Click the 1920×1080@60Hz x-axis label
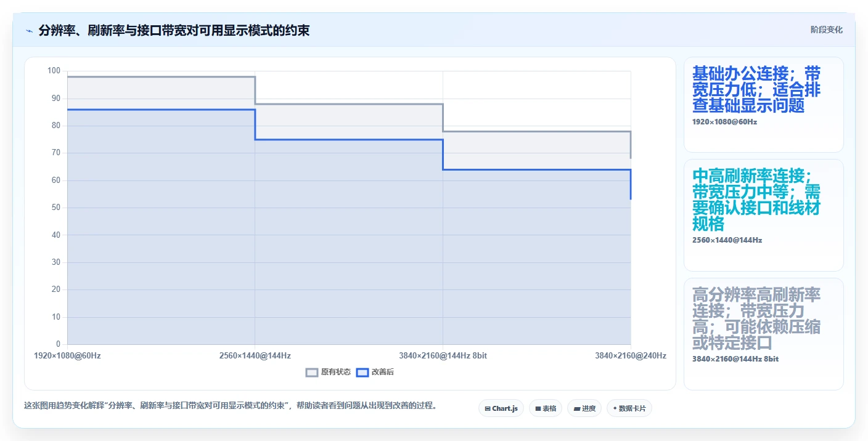This screenshot has height=441, width=868. [x=67, y=356]
